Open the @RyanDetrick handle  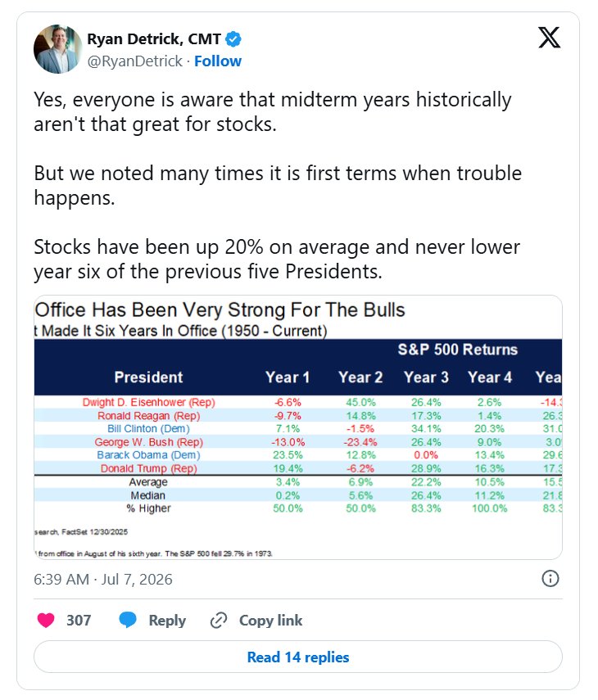[x=135, y=61]
